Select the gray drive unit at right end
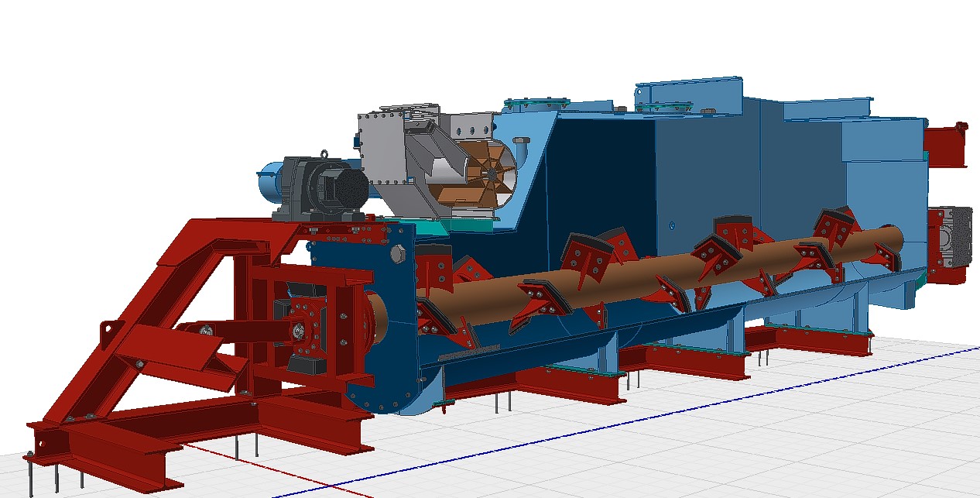The width and height of the screenshot is (980, 498). point(954,236)
